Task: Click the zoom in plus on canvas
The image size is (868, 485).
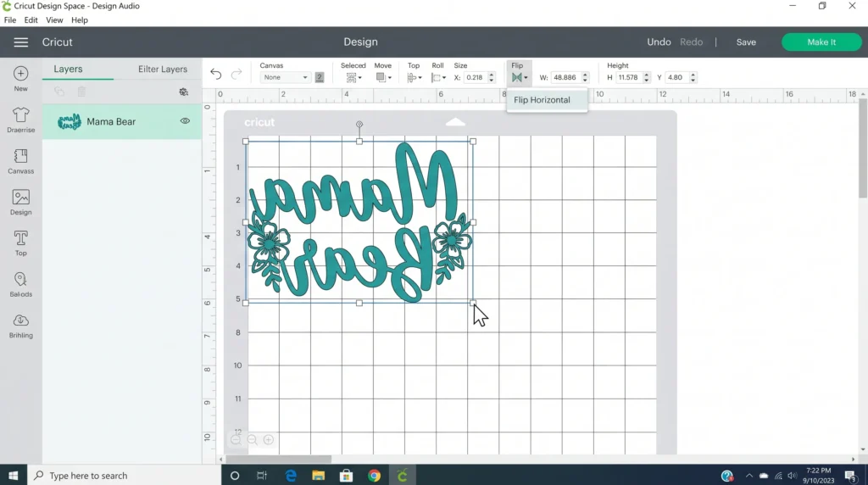Action: click(x=269, y=439)
